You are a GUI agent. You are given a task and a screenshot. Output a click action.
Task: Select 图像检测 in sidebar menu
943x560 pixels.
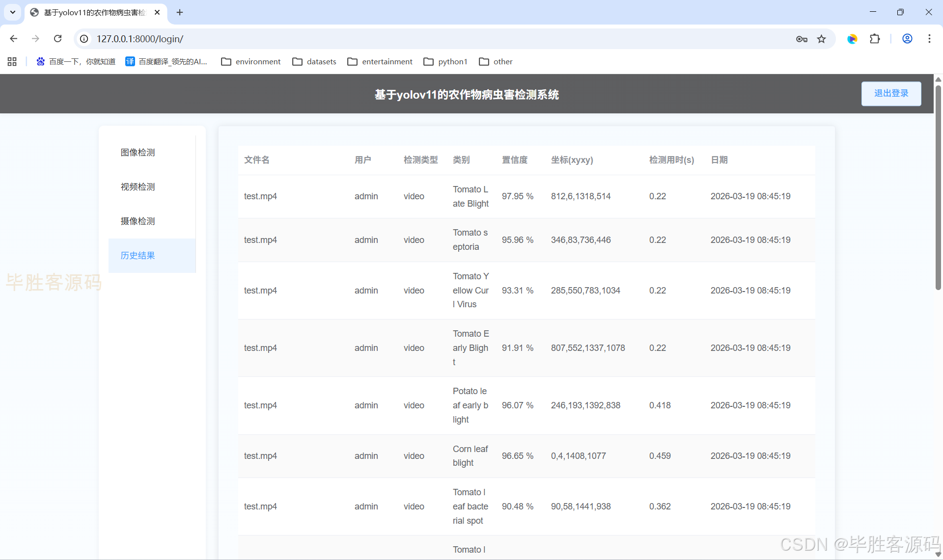tap(138, 153)
